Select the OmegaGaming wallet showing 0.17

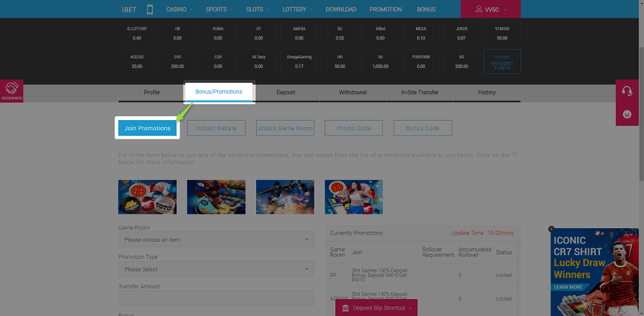[299, 62]
